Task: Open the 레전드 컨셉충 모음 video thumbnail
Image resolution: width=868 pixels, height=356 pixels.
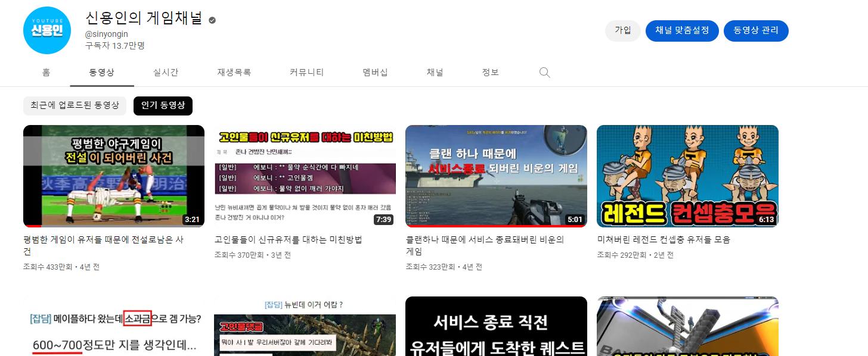Action: coord(687,176)
